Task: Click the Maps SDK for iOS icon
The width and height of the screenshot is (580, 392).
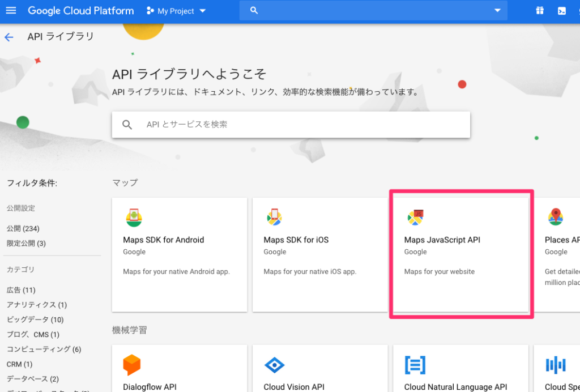Action: coord(274,217)
